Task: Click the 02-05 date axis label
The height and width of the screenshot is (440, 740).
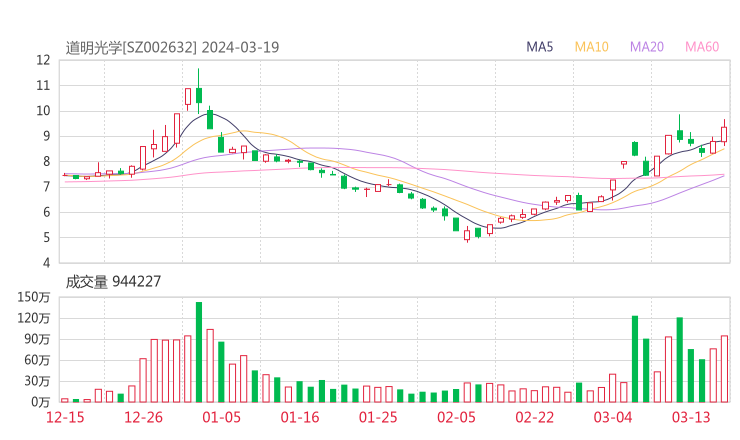Action: click(x=456, y=417)
